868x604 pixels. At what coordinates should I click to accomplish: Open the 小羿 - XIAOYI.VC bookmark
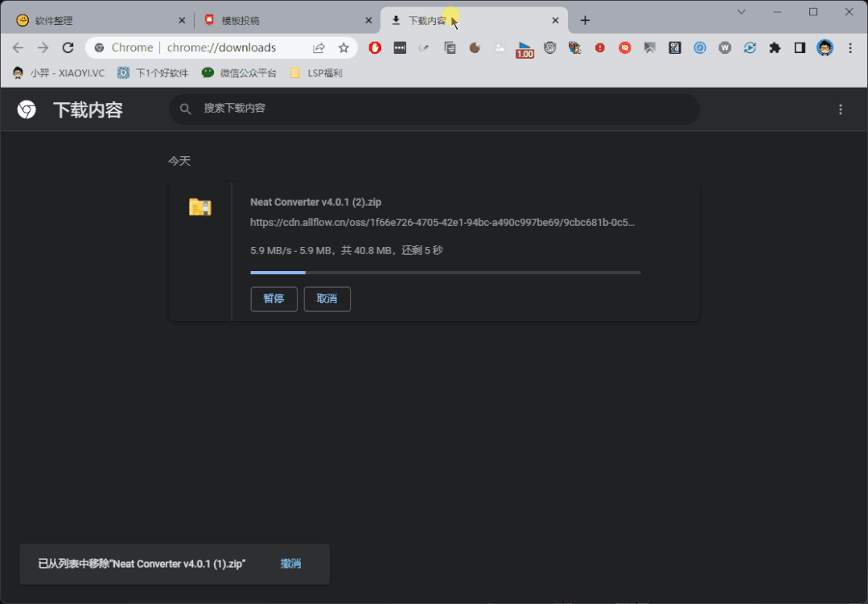pyautogui.click(x=59, y=73)
